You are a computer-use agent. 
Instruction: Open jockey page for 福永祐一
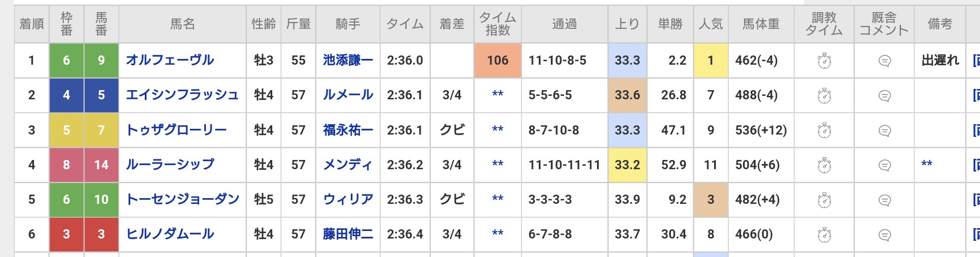pos(348,130)
